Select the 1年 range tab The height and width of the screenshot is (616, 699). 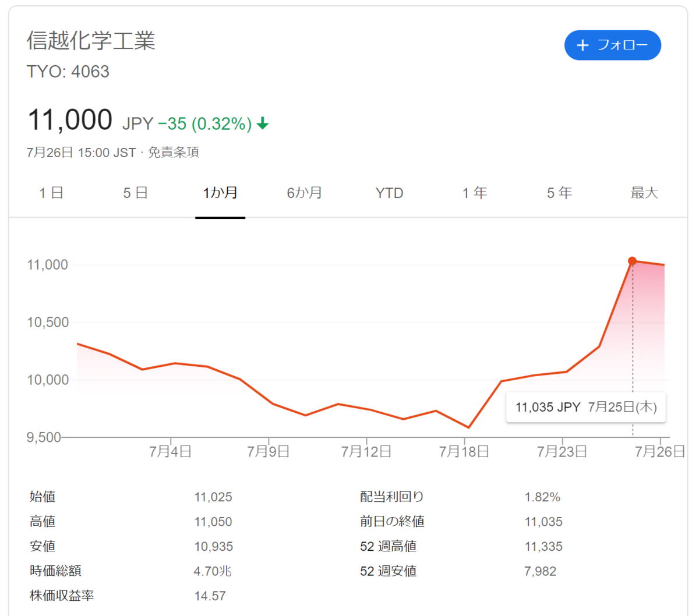point(474,193)
